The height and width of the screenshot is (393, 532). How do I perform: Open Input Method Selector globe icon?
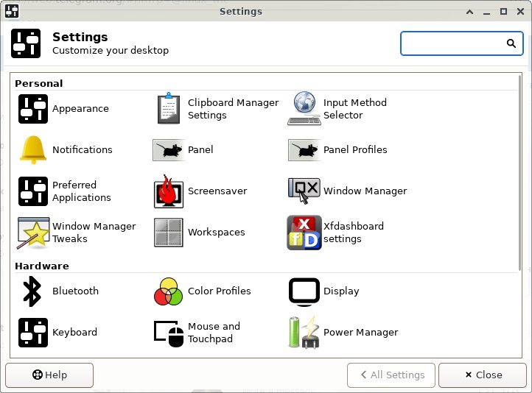coord(304,108)
